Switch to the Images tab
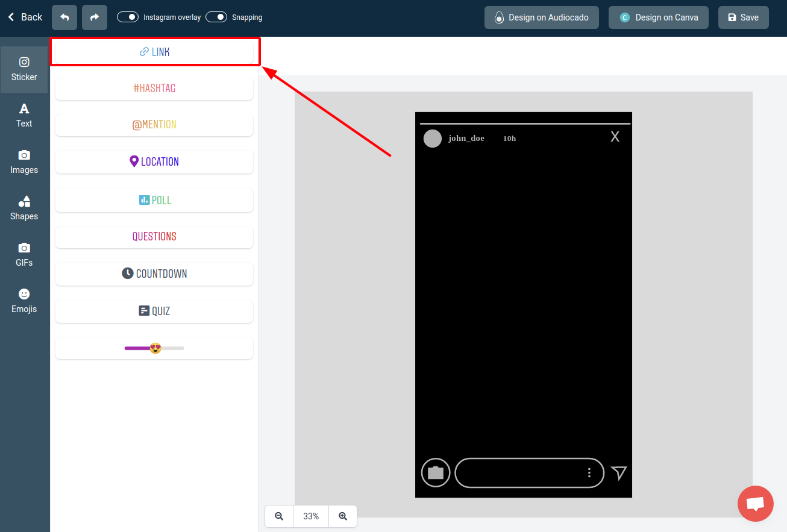The height and width of the screenshot is (532, 787). (x=24, y=161)
